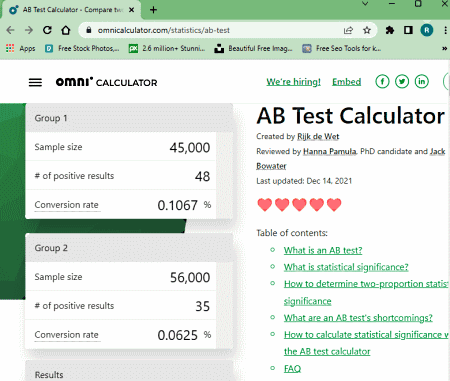Jump to the FAQ section
This screenshot has height=381, width=450.
(292, 369)
